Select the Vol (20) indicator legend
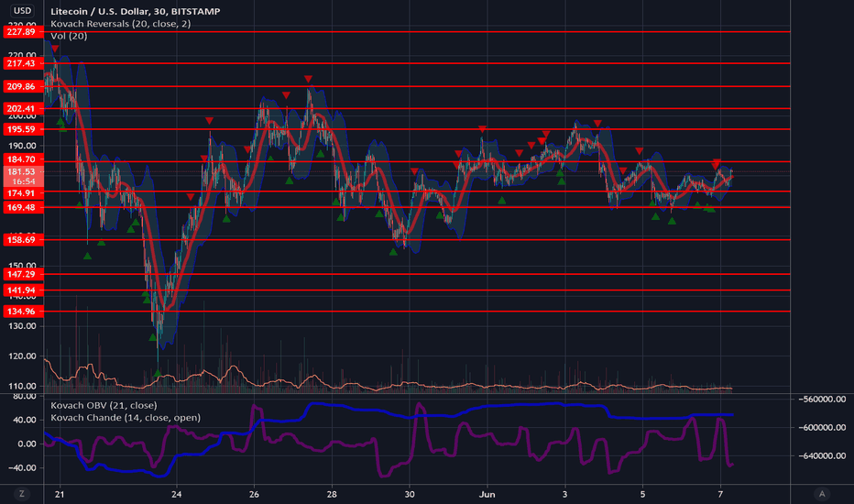The height and width of the screenshot is (504, 854). (x=69, y=36)
